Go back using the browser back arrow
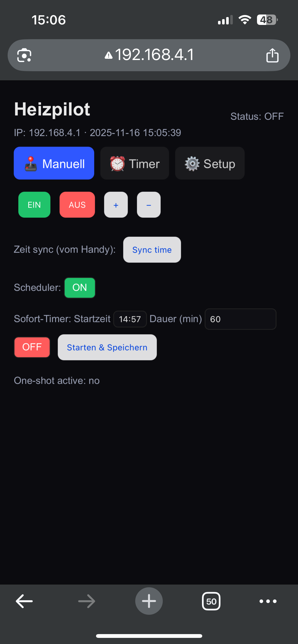This screenshot has height=644, width=298. 24,601
